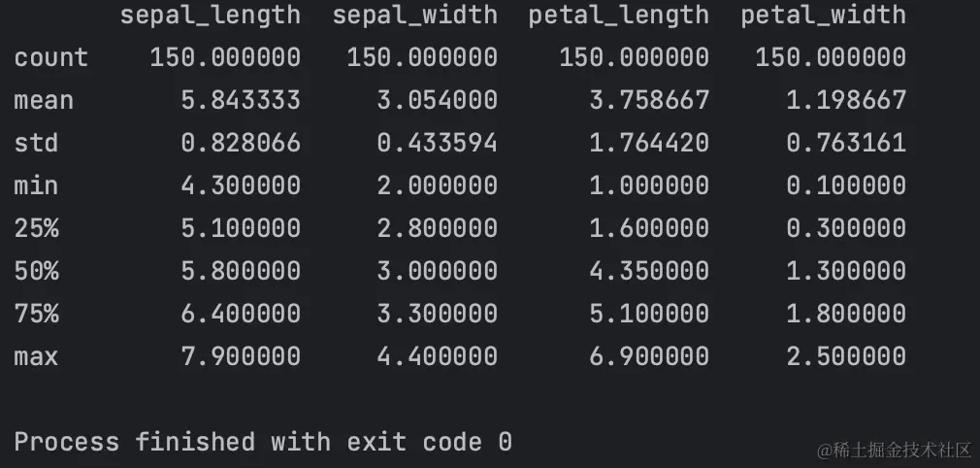Select the mean row label

point(44,101)
